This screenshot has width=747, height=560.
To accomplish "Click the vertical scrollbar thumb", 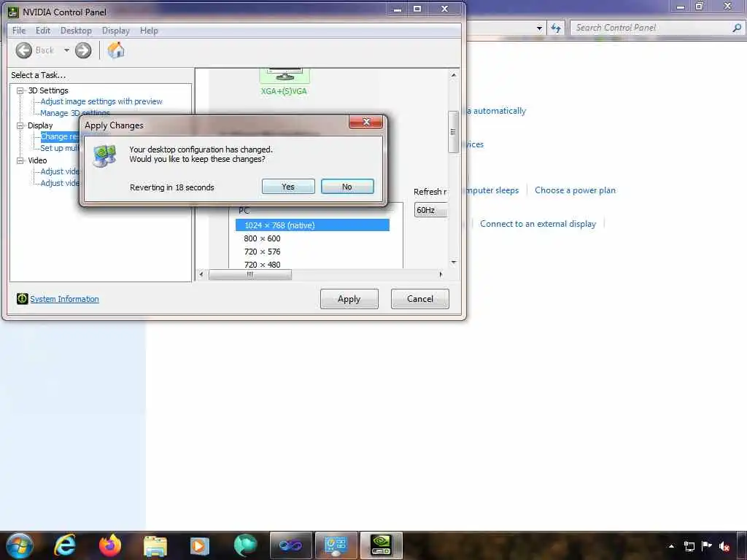I will (454, 132).
